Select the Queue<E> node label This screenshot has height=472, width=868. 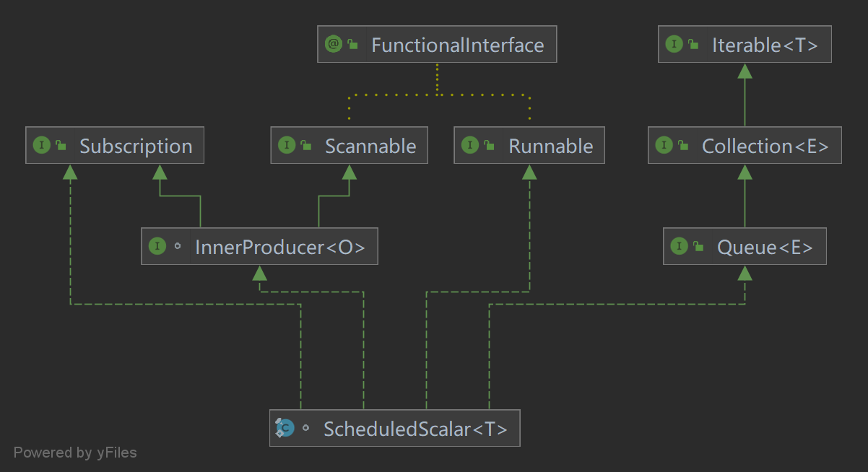click(765, 247)
